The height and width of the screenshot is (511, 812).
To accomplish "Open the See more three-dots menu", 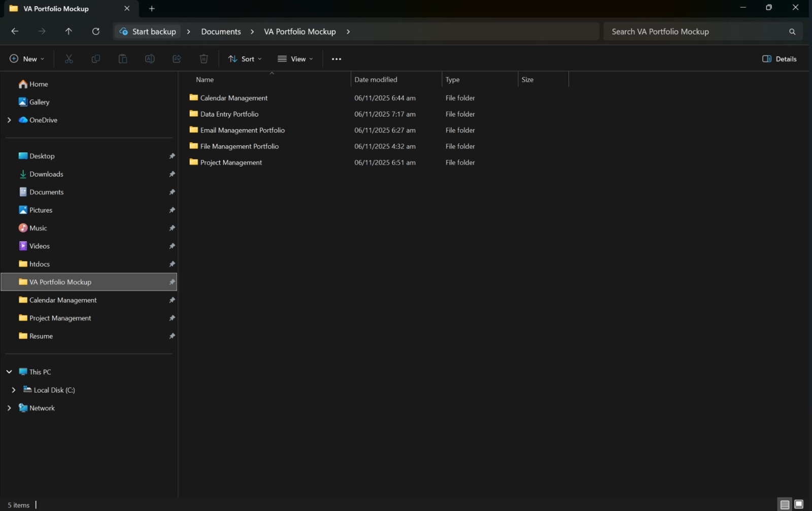I will point(336,59).
